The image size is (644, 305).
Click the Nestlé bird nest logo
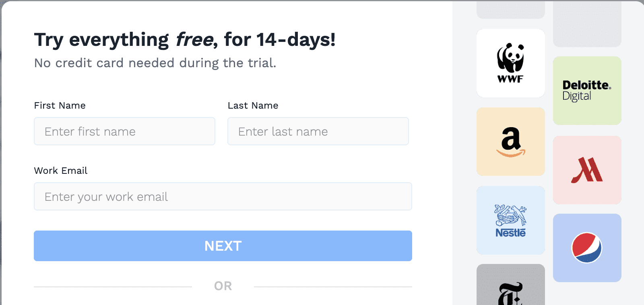pos(510,220)
